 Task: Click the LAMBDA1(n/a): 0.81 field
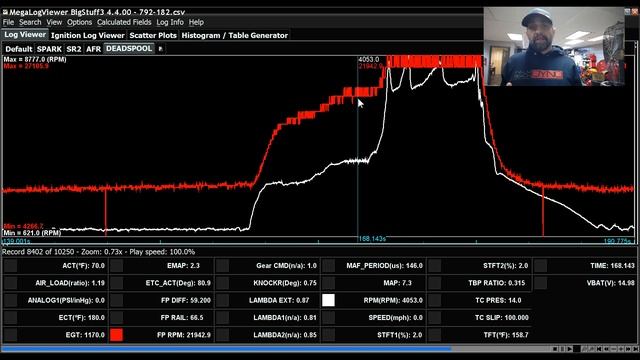pyautogui.click(x=285, y=318)
